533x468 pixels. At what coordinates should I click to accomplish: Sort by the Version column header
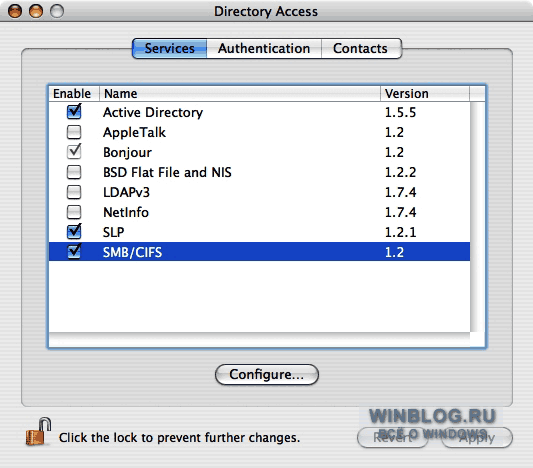(x=425, y=93)
